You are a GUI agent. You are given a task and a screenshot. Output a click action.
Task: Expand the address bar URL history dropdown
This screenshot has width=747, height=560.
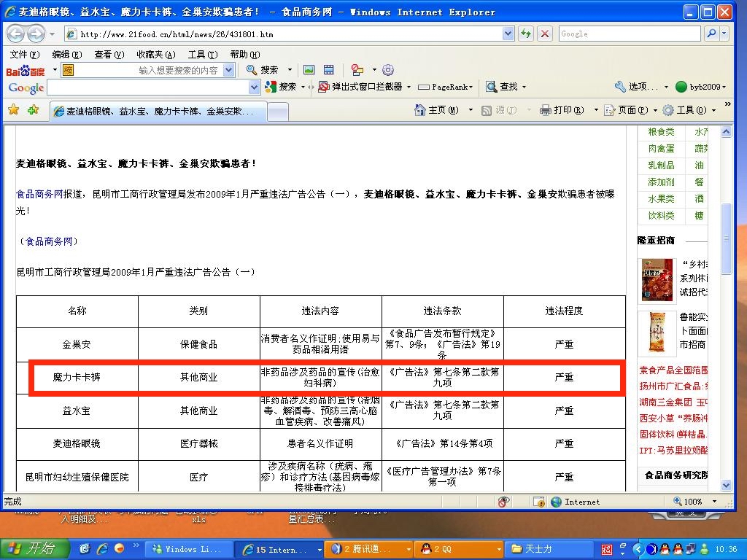(508, 34)
